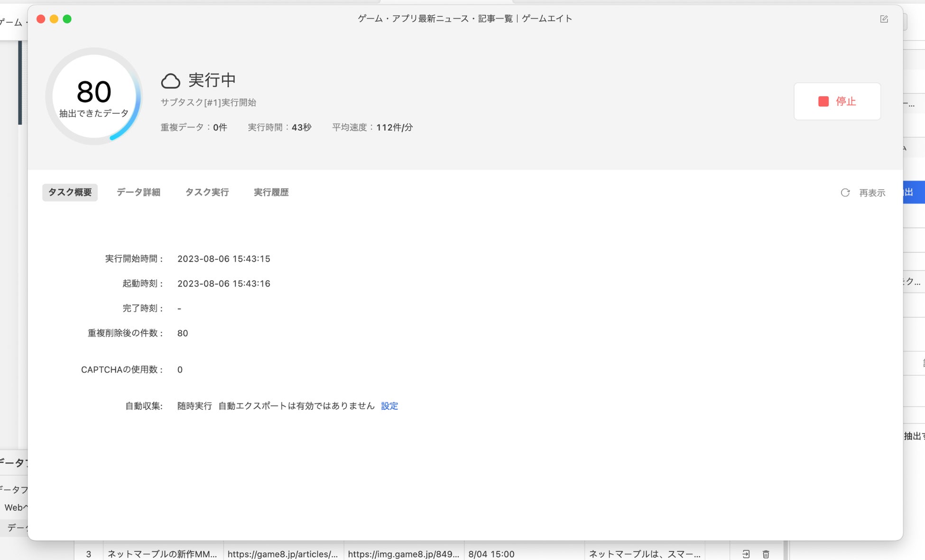Click the yellow minimize window button
This screenshot has height=560, width=925.
coord(54,19)
